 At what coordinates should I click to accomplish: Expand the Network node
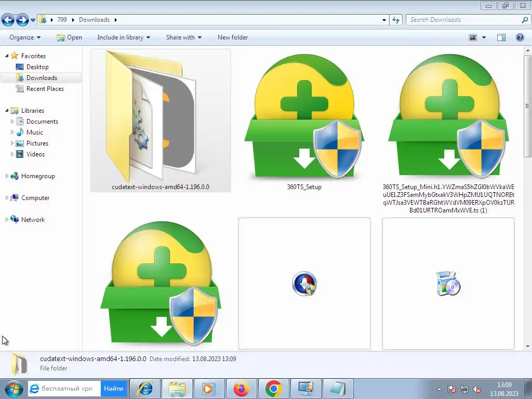click(7, 220)
